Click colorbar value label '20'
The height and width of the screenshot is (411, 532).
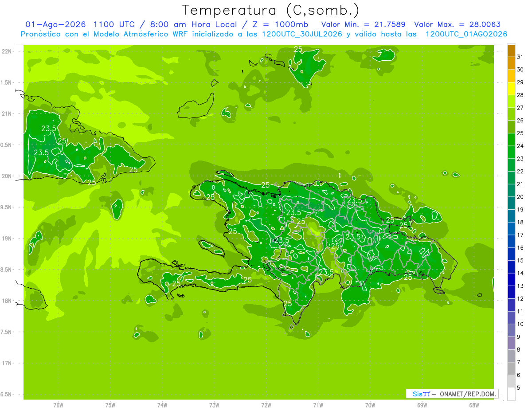[520, 197]
